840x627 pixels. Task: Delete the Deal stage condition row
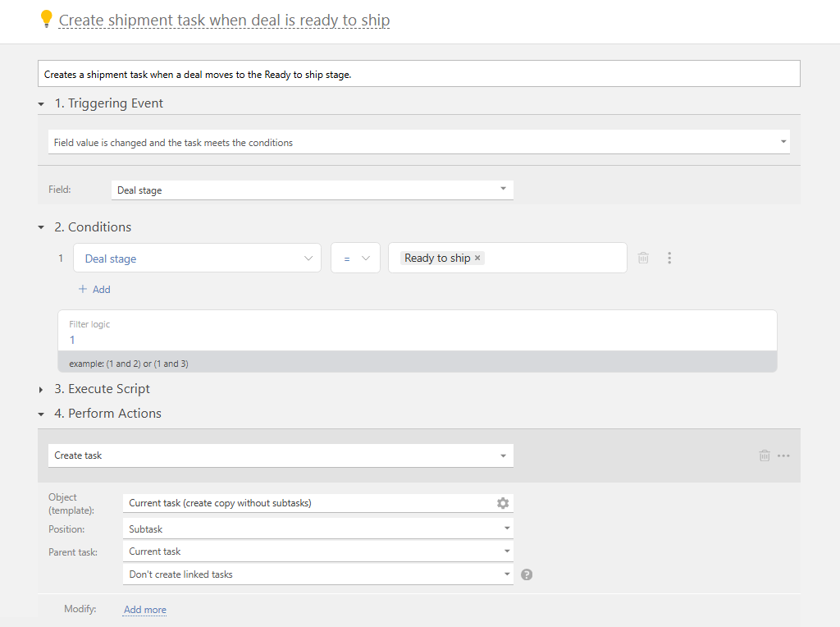tap(643, 258)
